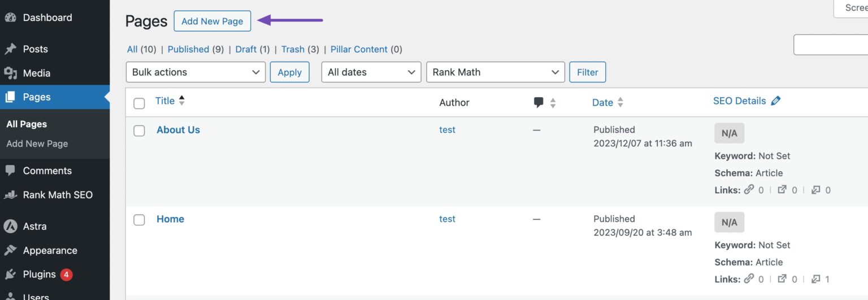Click the search pages input field
The width and height of the screenshot is (868, 300).
831,45
